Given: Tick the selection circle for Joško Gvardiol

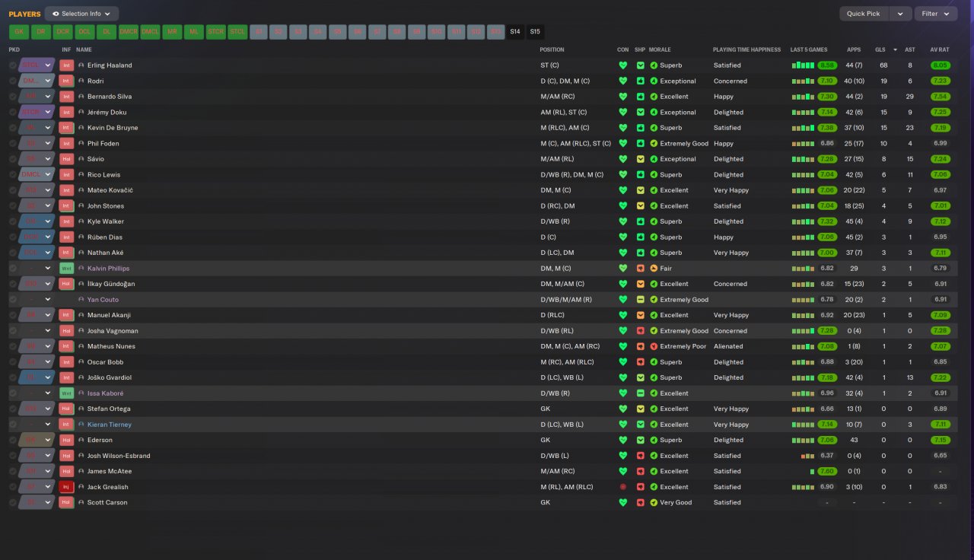Looking at the screenshot, I should coord(13,377).
